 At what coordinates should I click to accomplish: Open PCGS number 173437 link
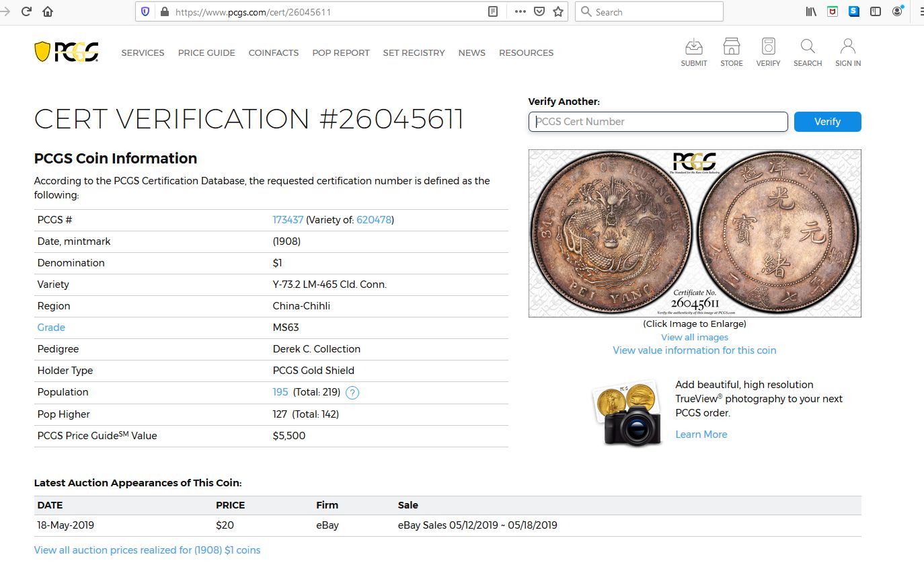click(288, 220)
